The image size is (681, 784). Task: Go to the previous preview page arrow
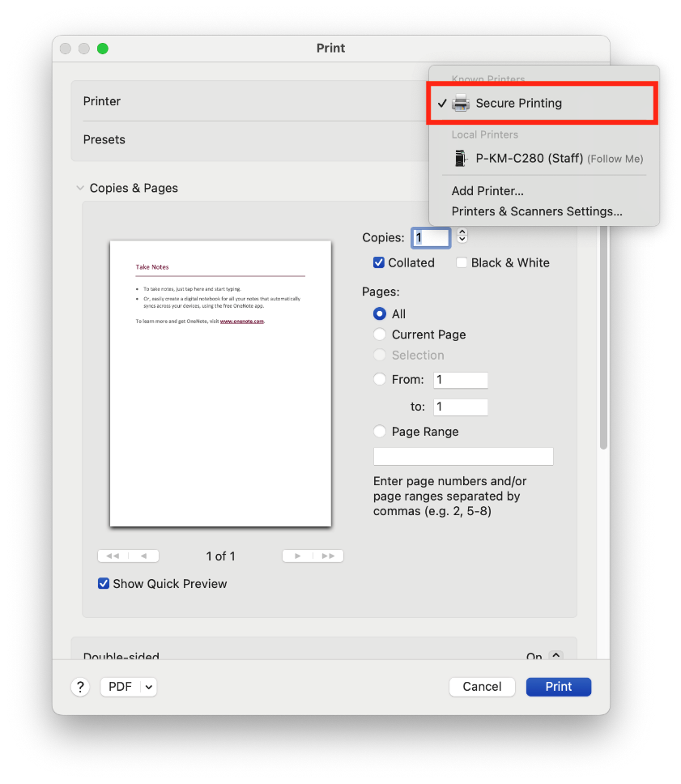coord(143,556)
